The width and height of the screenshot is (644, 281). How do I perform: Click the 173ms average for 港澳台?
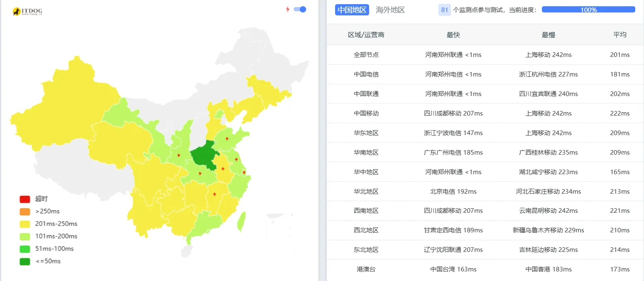pos(620,269)
